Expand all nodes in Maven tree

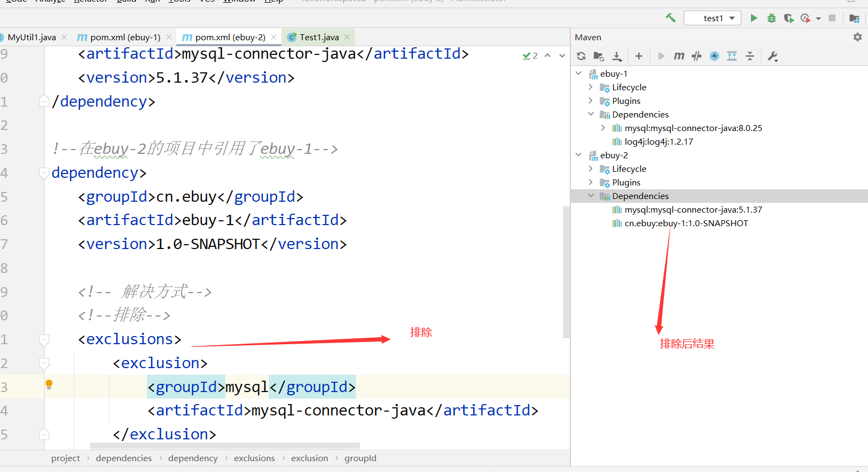(x=732, y=56)
